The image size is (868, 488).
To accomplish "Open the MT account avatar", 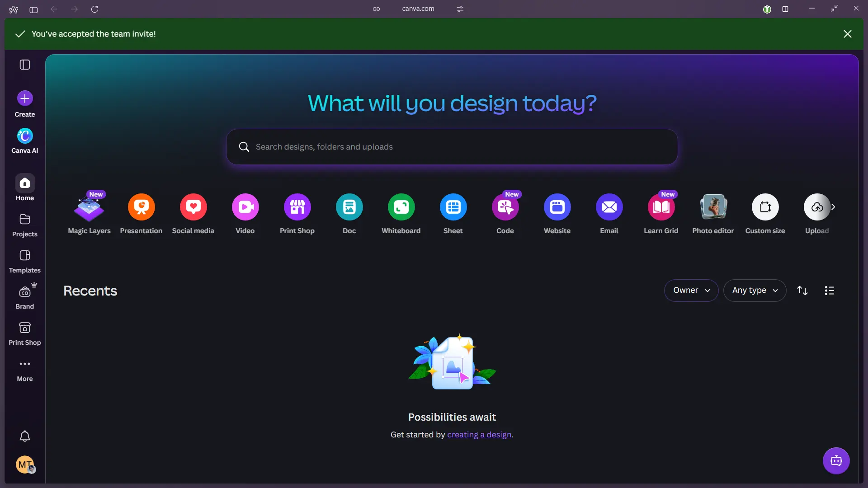I will (x=25, y=465).
